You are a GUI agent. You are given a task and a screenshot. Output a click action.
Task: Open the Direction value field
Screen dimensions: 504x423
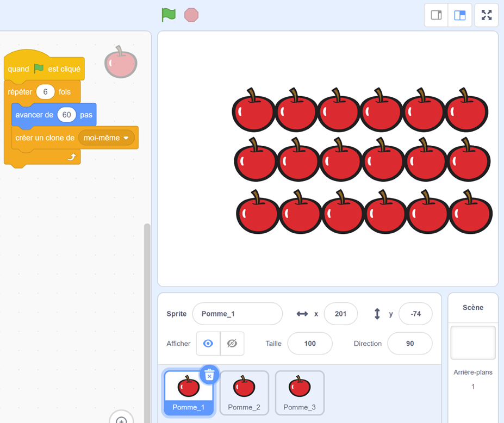(409, 344)
